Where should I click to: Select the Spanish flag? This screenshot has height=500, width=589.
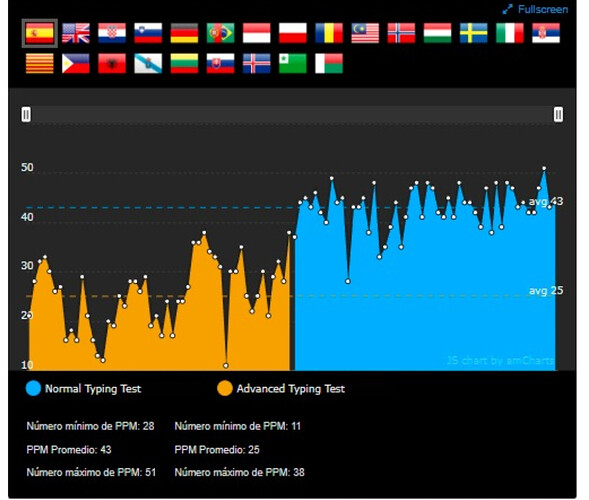pos(39,33)
